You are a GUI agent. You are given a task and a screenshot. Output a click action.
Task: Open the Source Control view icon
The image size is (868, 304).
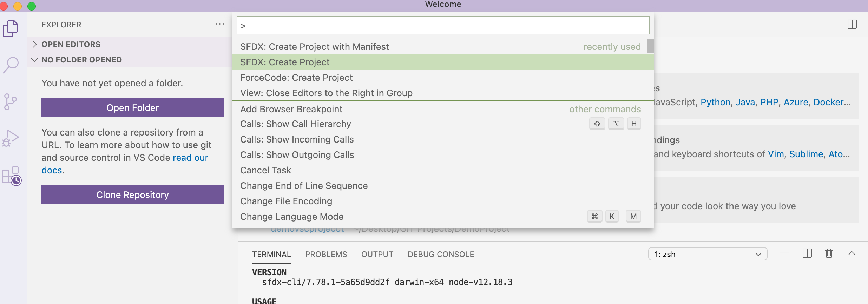(x=11, y=102)
